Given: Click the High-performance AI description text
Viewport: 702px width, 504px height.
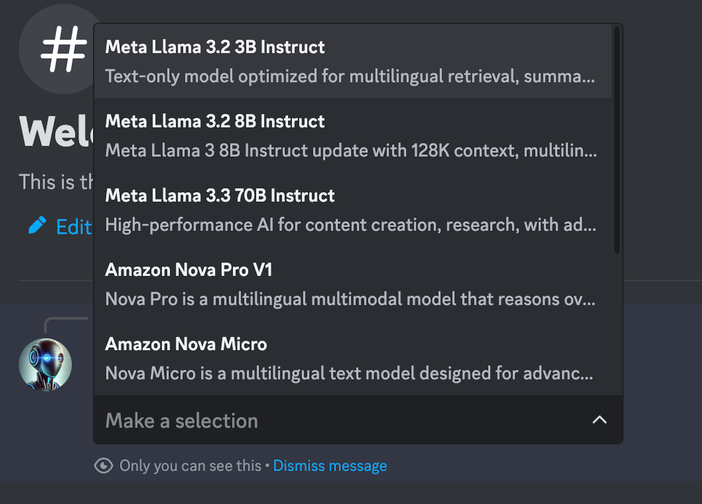Looking at the screenshot, I should (x=351, y=225).
